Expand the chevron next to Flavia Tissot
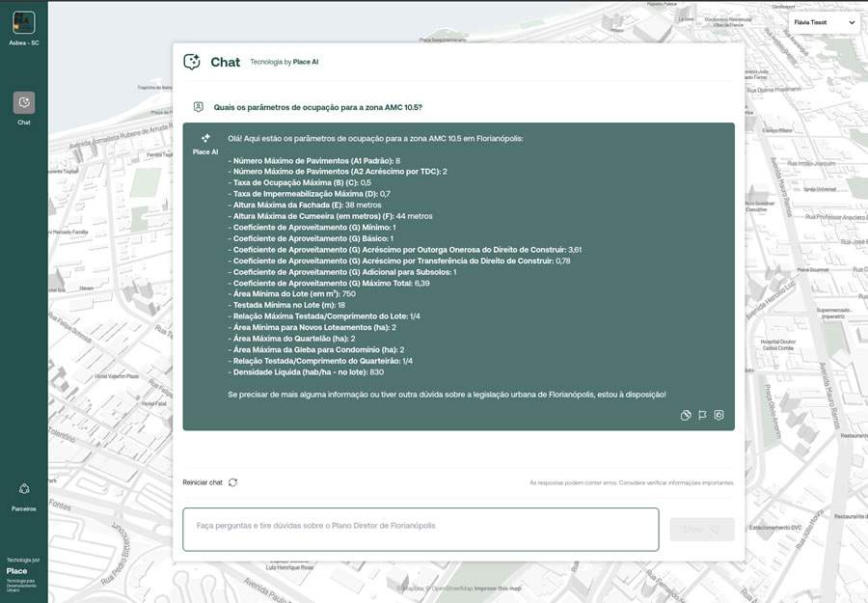Viewport: 868px width, 603px height. coord(850,22)
